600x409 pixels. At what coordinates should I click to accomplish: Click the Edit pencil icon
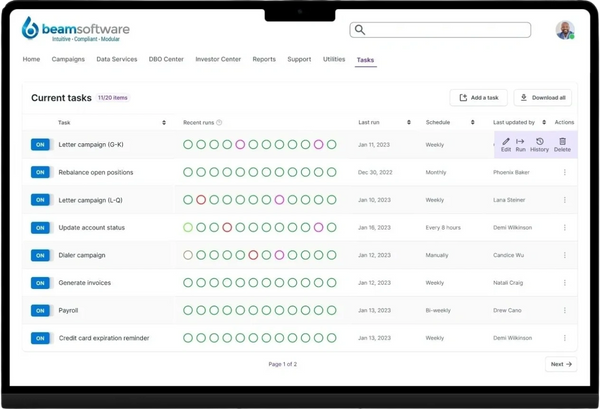[x=506, y=142]
